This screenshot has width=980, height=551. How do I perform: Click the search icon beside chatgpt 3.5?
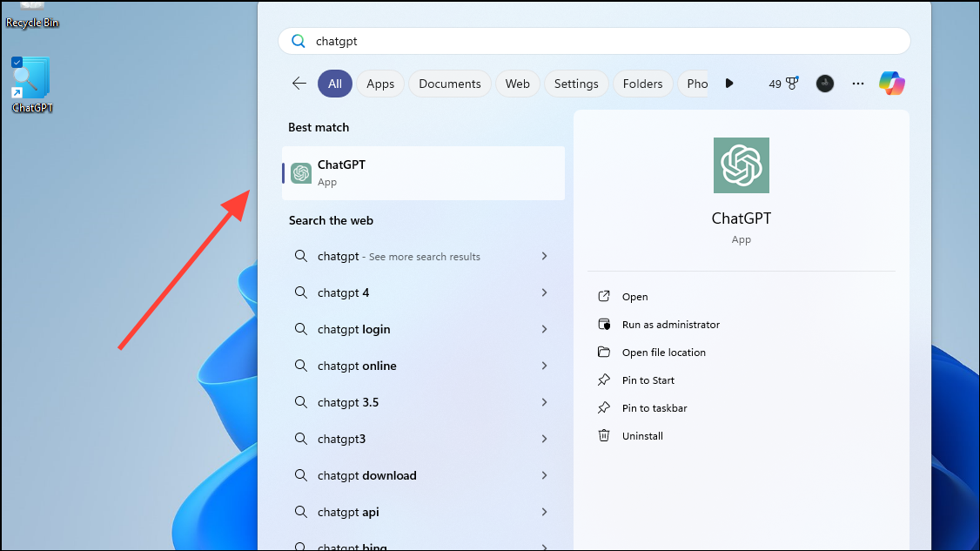[x=300, y=401]
